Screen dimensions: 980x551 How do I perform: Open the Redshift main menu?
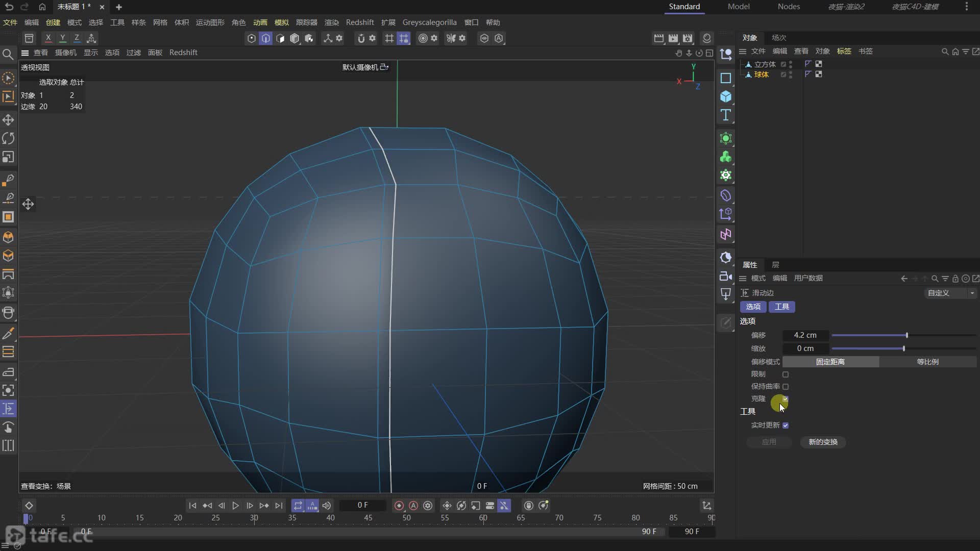360,22
